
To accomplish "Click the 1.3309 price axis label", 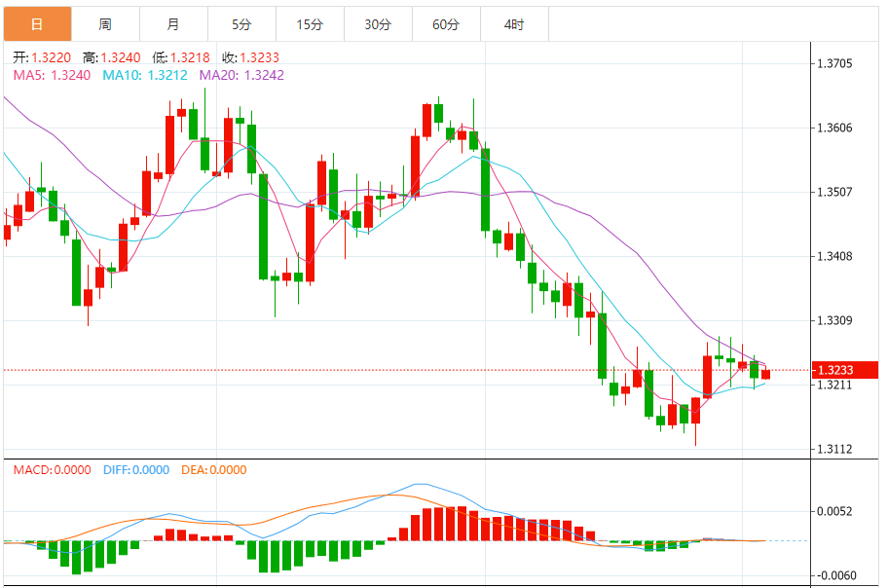I will pos(834,320).
